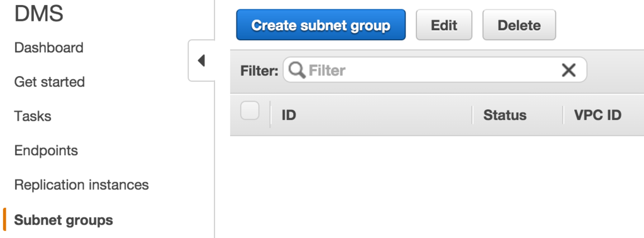Clear the filter with the X icon
Screen dimensions: 644x238
(569, 70)
